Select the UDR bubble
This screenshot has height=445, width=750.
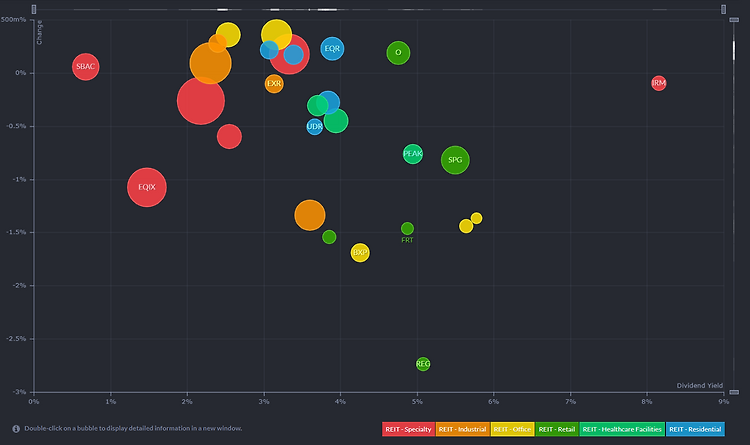click(x=314, y=126)
